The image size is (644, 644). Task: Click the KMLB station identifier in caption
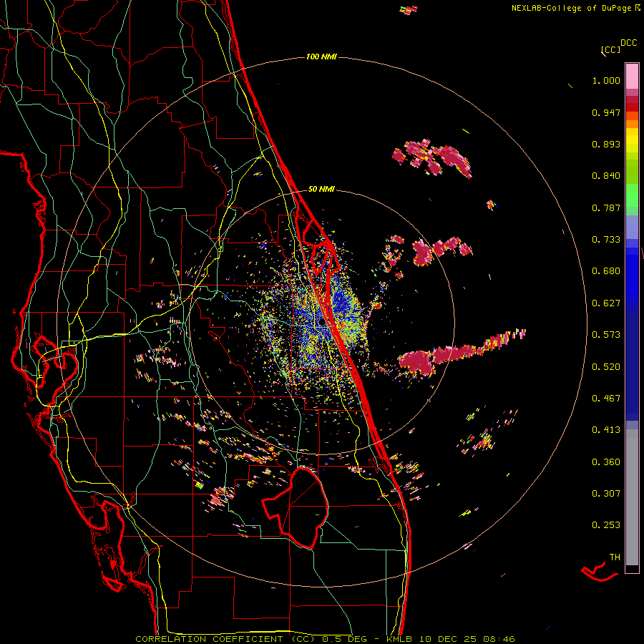click(401, 639)
